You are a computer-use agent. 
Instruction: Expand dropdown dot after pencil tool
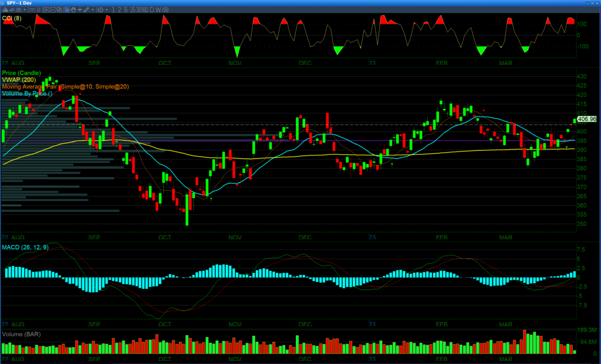[x=93, y=10]
